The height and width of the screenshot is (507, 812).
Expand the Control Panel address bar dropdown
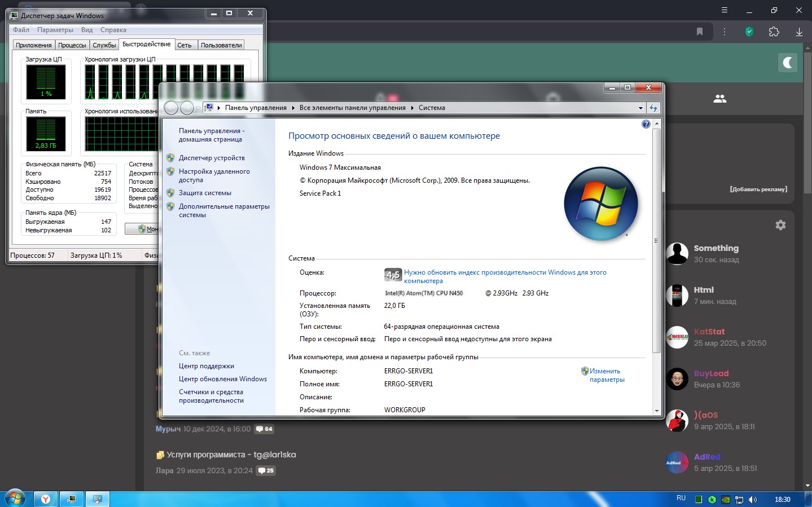pos(640,108)
